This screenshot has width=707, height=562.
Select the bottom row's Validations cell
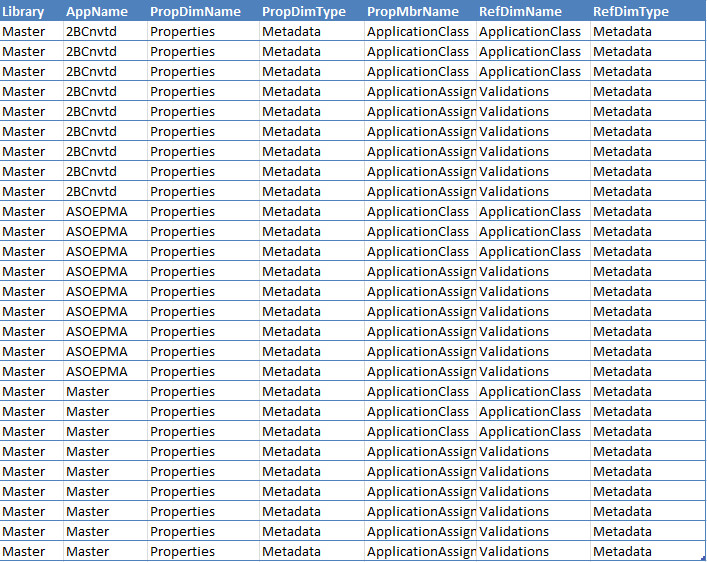click(533, 551)
